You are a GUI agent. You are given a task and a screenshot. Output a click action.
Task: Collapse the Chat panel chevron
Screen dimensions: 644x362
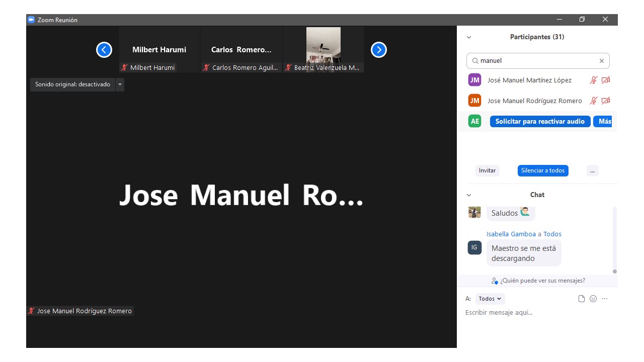pos(469,195)
